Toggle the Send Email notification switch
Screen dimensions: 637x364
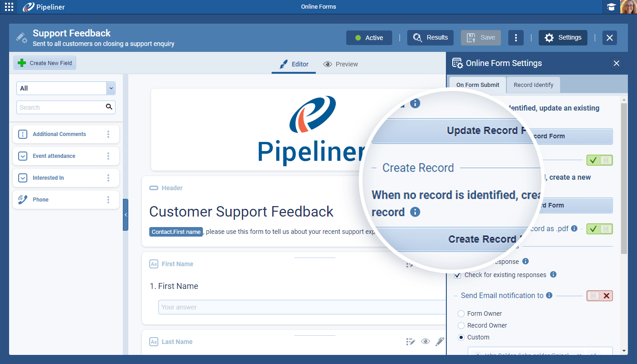(599, 296)
